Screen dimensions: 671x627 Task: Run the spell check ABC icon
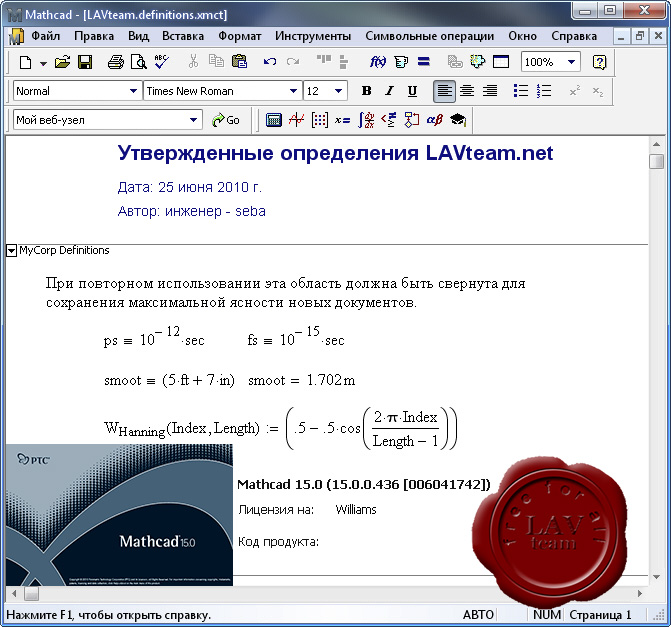[x=162, y=62]
